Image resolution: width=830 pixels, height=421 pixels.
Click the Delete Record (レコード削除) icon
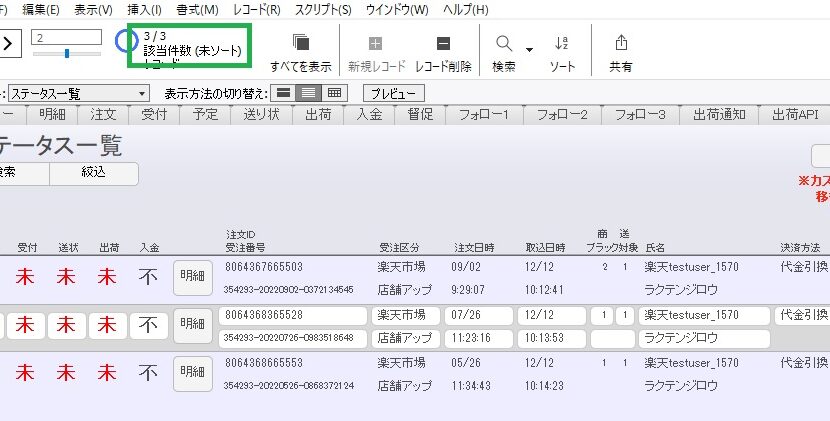[x=443, y=43]
